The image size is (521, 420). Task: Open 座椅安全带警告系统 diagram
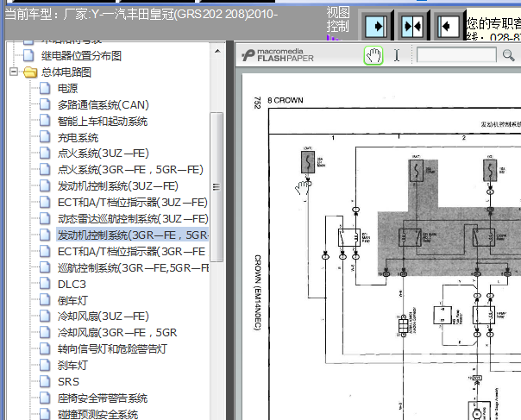[103, 398]
